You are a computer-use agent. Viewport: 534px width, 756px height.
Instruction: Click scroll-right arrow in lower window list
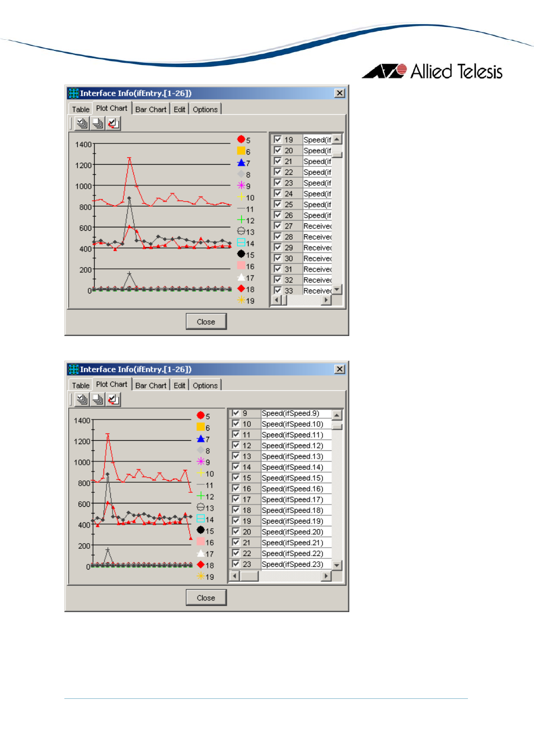tap(326, 576)
